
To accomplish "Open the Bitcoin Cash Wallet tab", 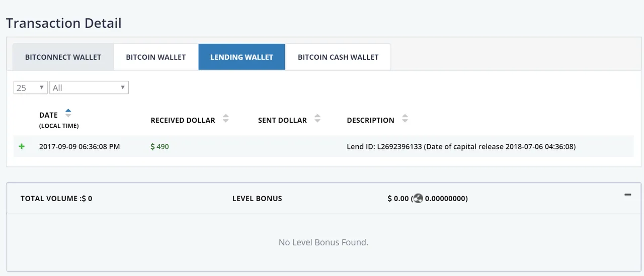I will coord(338,57).
